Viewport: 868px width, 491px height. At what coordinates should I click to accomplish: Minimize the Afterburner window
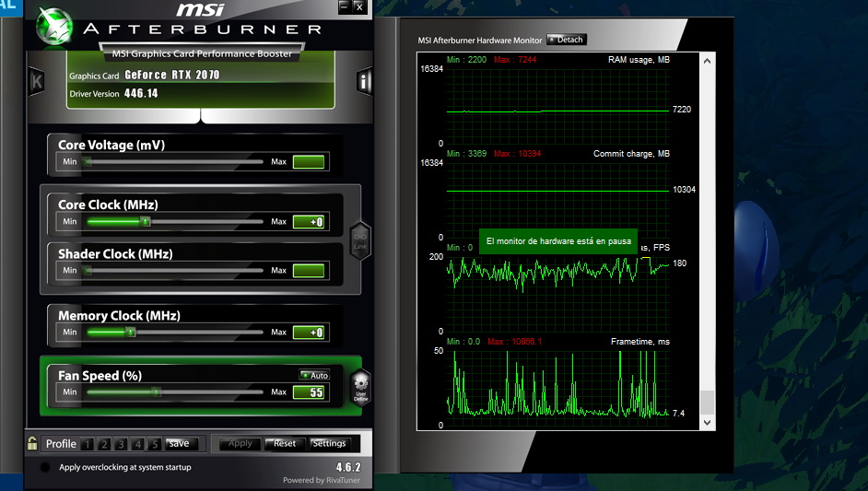click(x=345, y=7)
